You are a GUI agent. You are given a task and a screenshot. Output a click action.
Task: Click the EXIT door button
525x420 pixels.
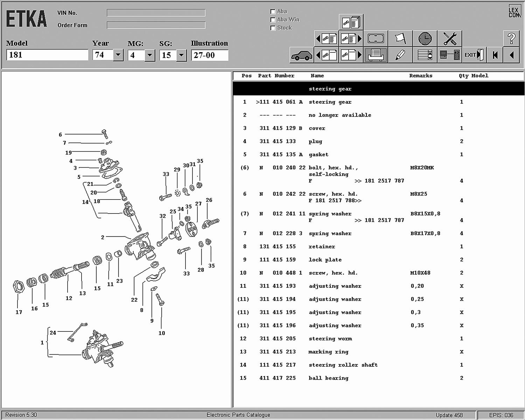pyautogui.click(x=474, y=55)
